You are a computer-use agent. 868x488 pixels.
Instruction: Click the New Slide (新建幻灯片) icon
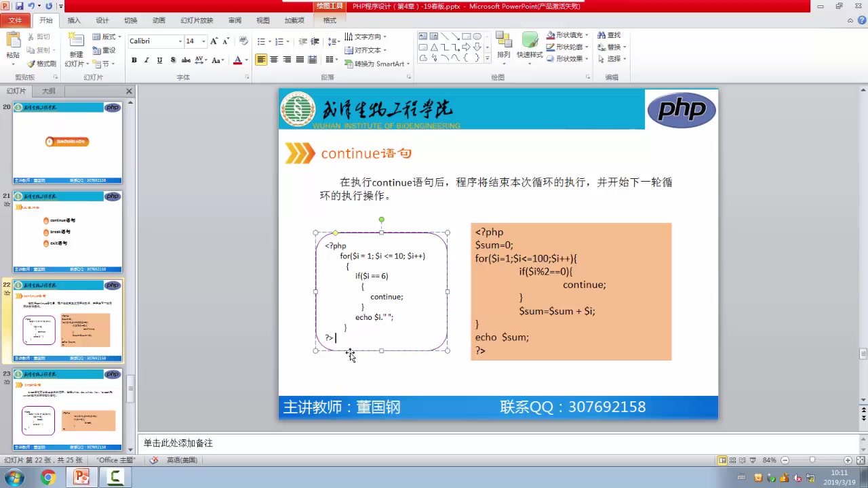pyautogui.click(x=76, y=41)
